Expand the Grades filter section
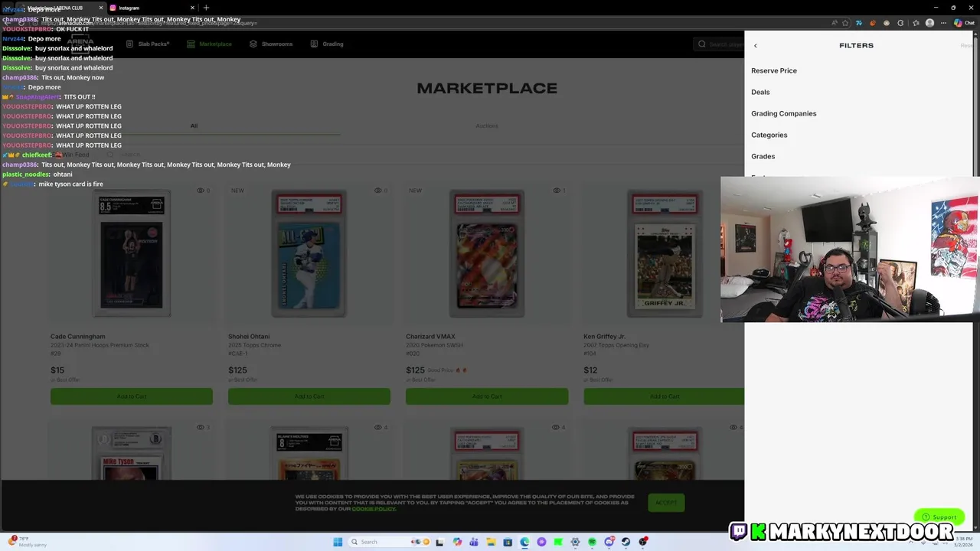This screenshot has width=980, height=551. [763, 156]
